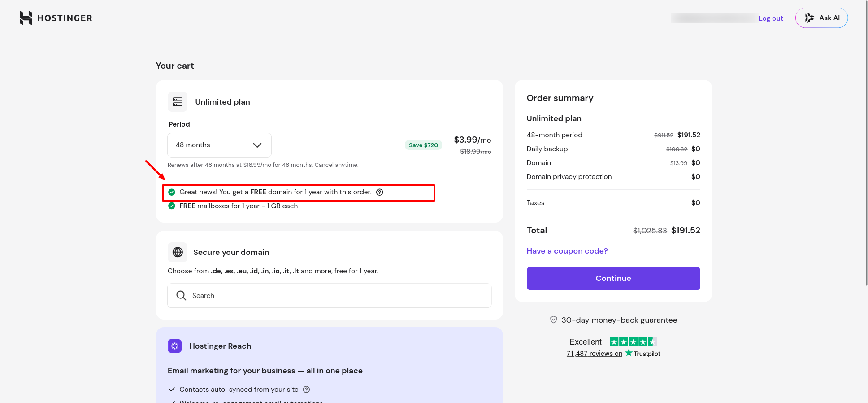
Task: Click the Your cart heading
Action: (x=175, y=66)
